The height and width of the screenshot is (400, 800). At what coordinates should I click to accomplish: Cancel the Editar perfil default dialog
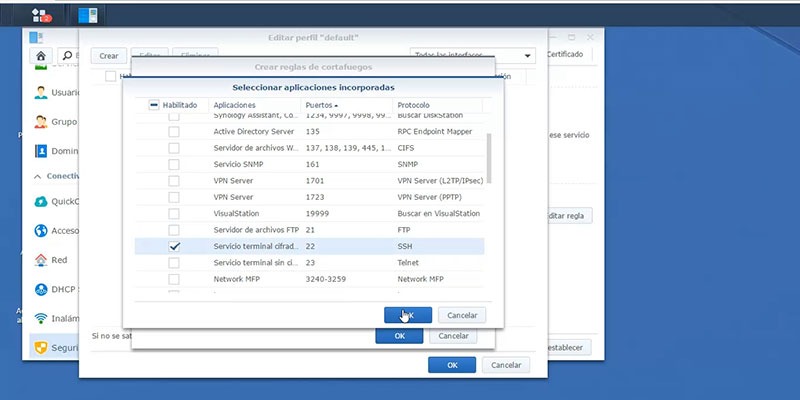(506, 365)
